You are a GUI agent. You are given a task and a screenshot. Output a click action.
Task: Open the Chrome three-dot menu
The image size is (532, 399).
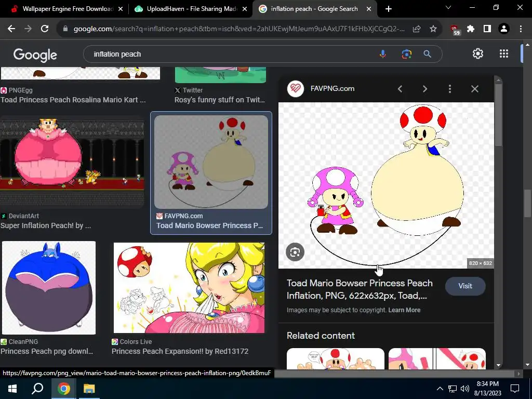click(521, 29)
